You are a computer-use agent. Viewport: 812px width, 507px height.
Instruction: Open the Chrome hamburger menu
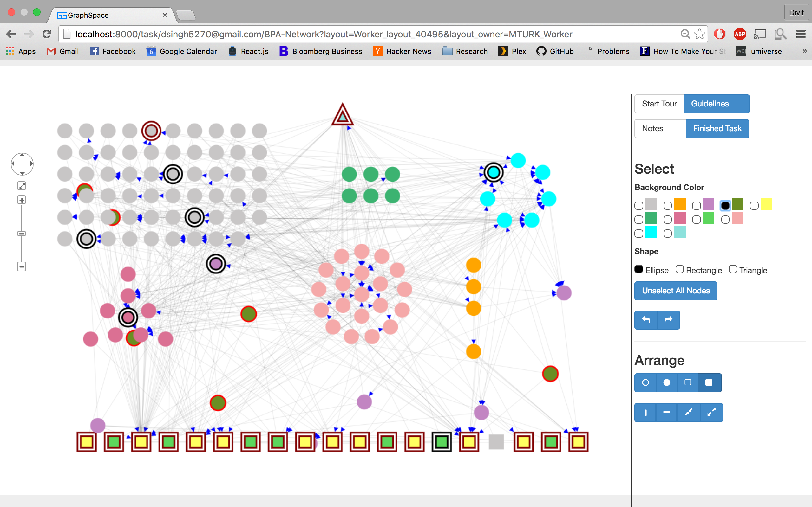click(801, 34)
